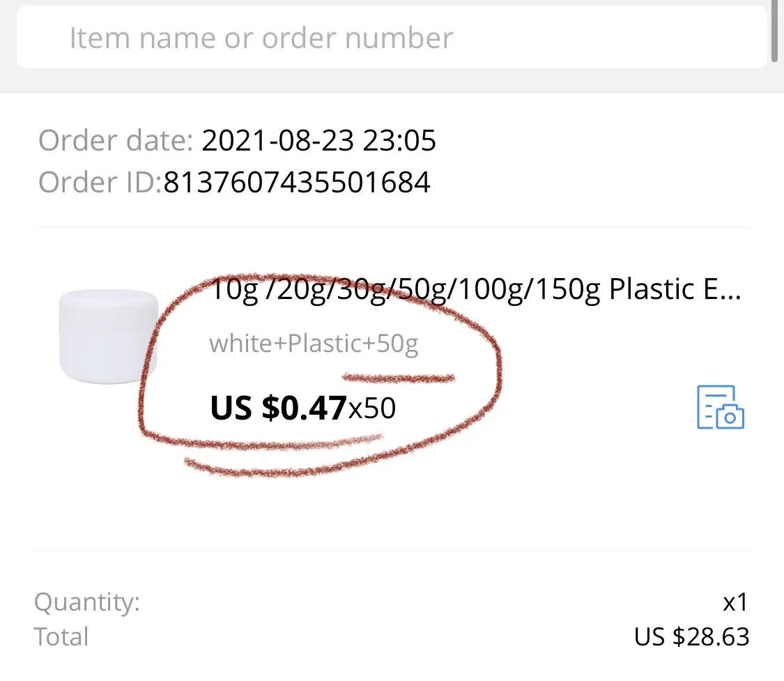Tap the Quantity label
The image size is (784, 681).
(x=87, y=602)
